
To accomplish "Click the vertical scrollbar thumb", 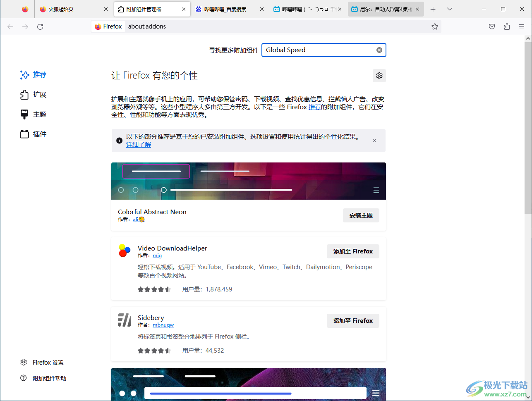I will [528, 128].
